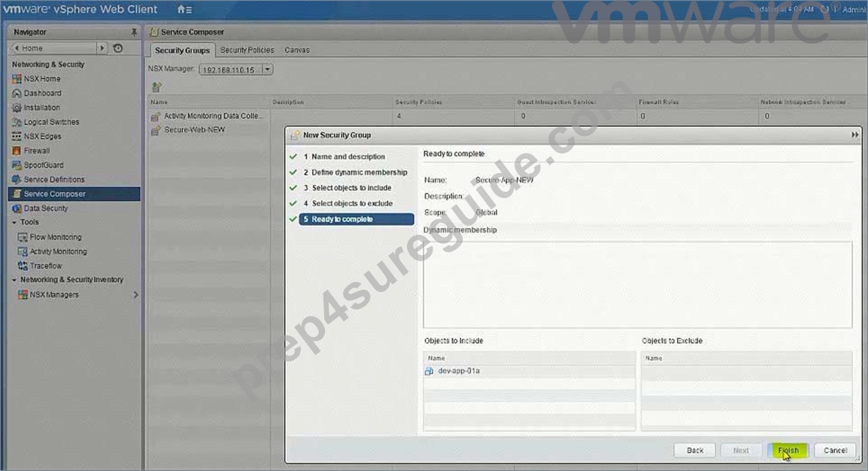Click the Traceflow icon
The height and width of the screenshot is (471, 868).
click(23, 266)
